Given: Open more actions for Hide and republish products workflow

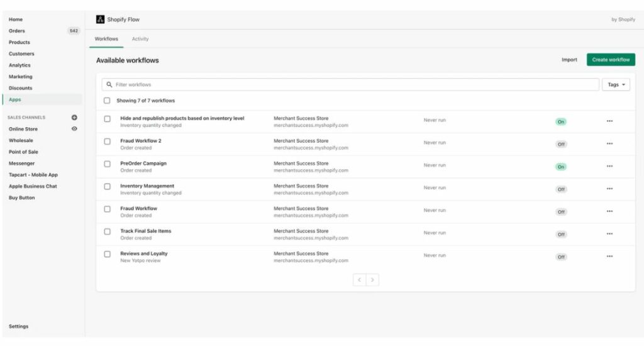Looking at the screenshot, I should tap(609, 121).
